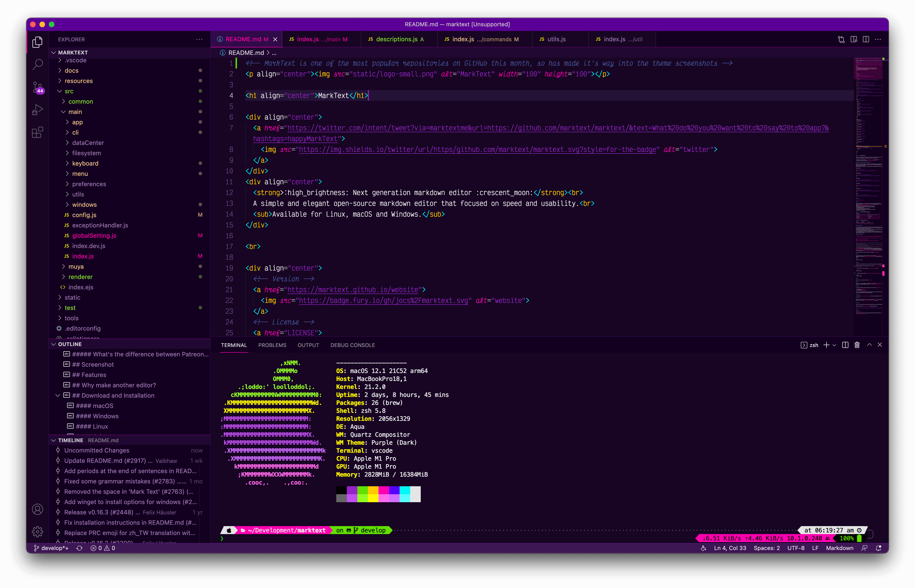Open Accounts icon in activity bar

pyautogui.click(x=38, y=509)
